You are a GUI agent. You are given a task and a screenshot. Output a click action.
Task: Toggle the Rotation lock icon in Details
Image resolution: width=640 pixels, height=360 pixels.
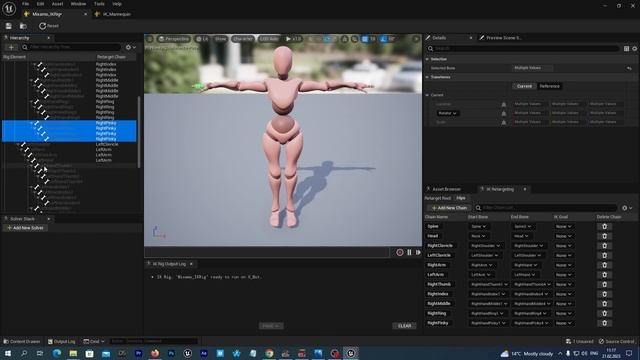pyautogui.click(x=504, y=113)
